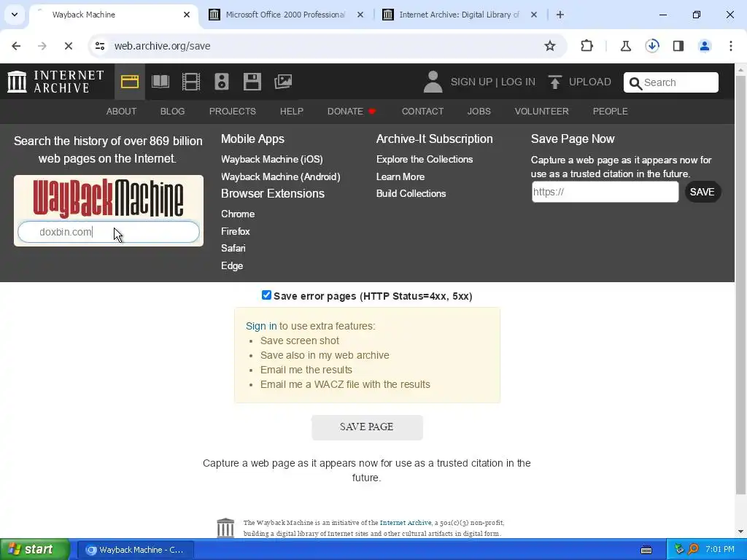This screenshot has width=747, height=560.
Task: Open the Web (Wayback) icon in Archive nav
Action: (130, 82)
